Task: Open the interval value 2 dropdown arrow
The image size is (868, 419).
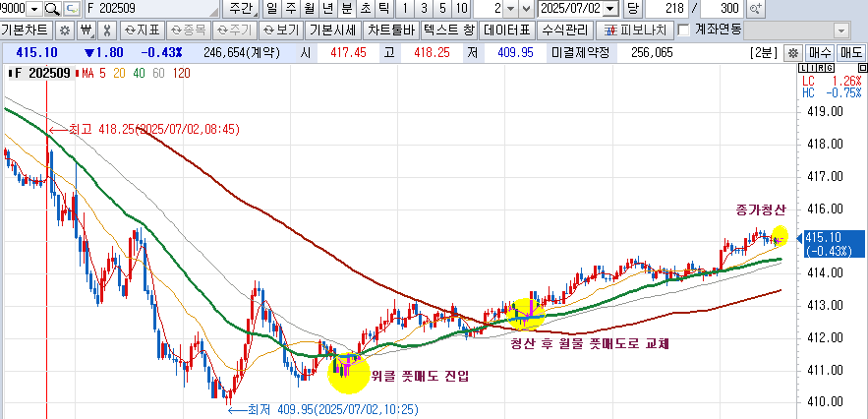Action: point(511,9)
